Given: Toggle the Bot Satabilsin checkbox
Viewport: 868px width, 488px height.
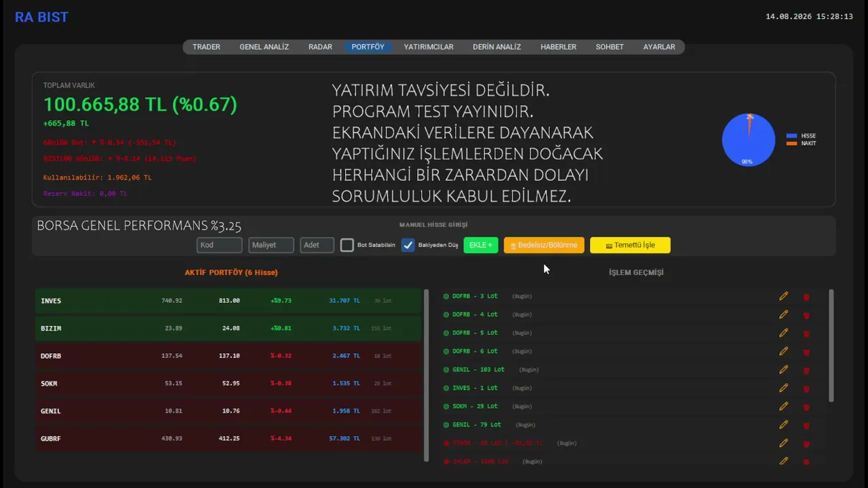Looking at the screenshot, I should (347, 245).
